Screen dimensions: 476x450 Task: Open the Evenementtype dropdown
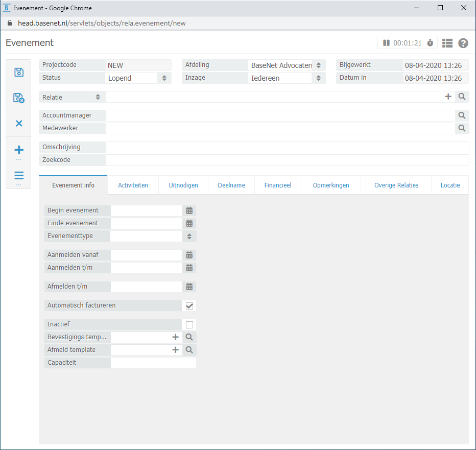tap(153, 236)
